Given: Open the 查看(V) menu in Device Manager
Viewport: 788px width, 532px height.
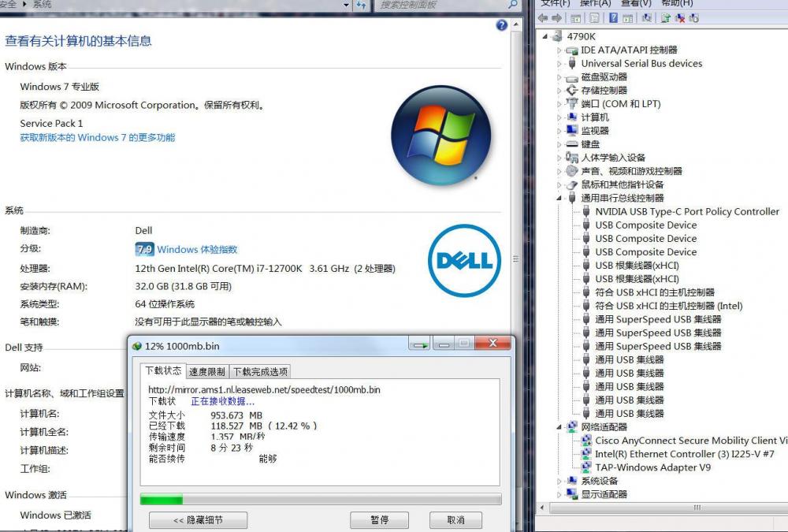Looking at the screenshot, I should tap(636, 3).
